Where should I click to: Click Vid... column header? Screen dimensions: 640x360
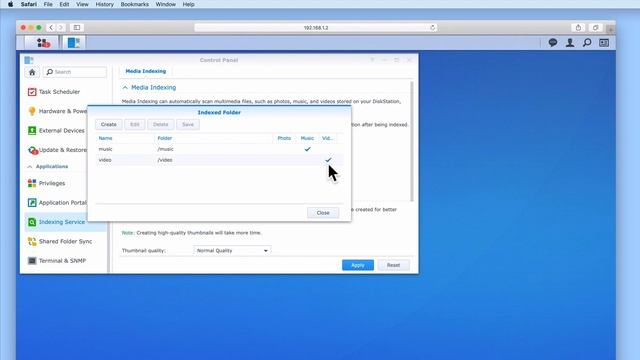click(328, 138)
